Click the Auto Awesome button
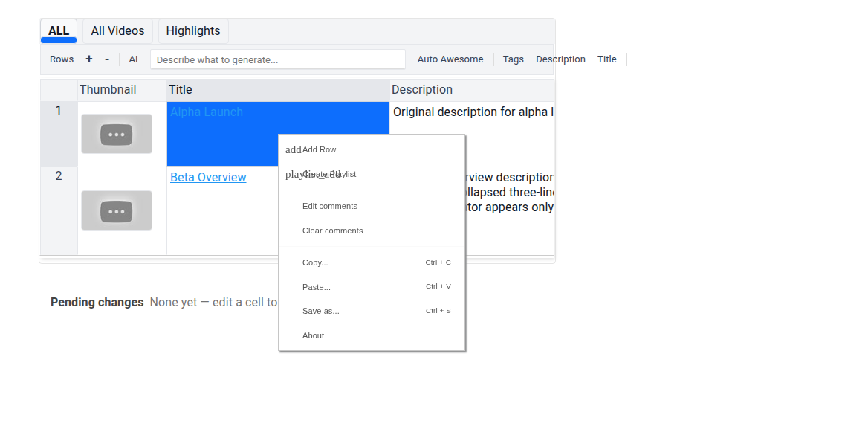 click(450, 59)
